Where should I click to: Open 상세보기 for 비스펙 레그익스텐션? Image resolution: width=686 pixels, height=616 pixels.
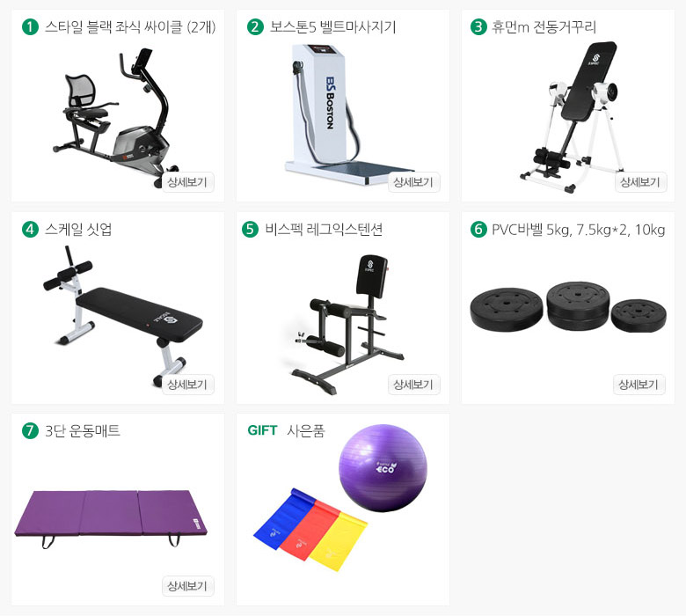point(413,385)
